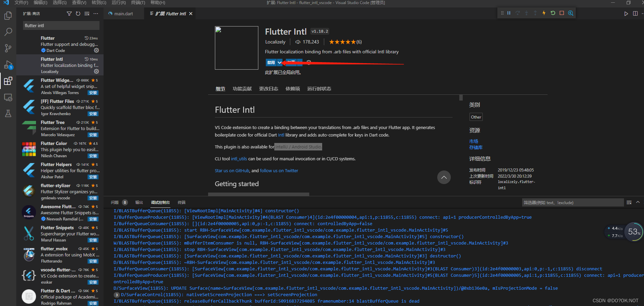Screen dimensions: 644x306
Task: Open the Search view in activity bar
Action: pos(8,32)
